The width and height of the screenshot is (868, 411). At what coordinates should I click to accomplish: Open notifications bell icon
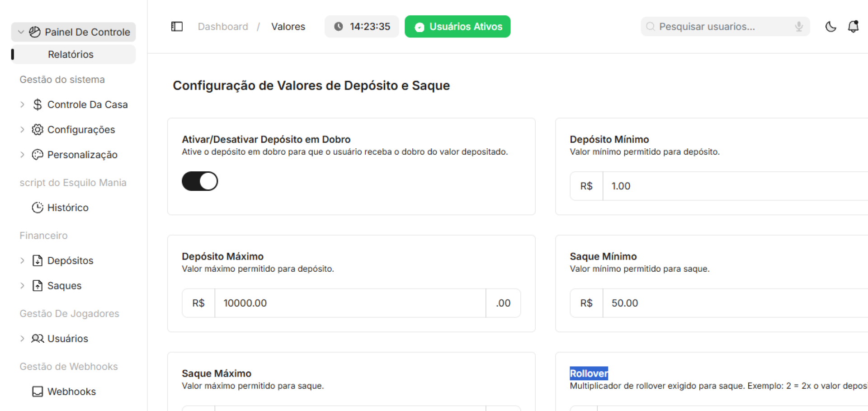(853, 27)
